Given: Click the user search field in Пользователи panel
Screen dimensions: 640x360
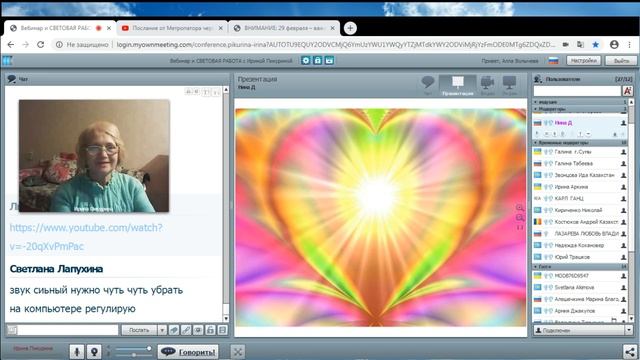Looking at the screenshot, I should (577, 91).
